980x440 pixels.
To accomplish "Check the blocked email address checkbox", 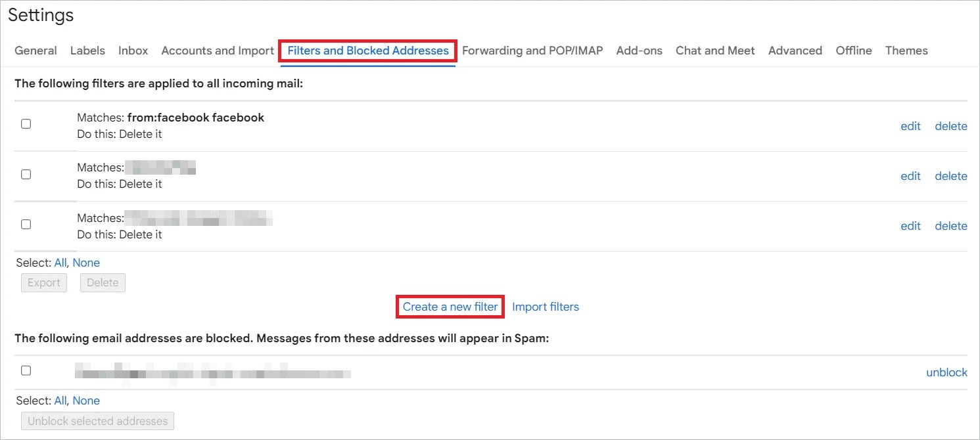I will coord(26,370).
